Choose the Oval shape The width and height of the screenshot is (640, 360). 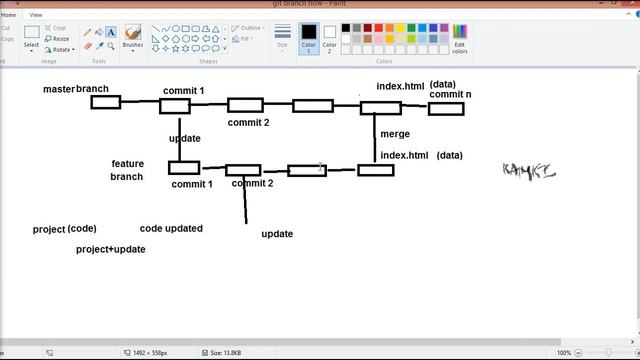click(x=176, y=29)
